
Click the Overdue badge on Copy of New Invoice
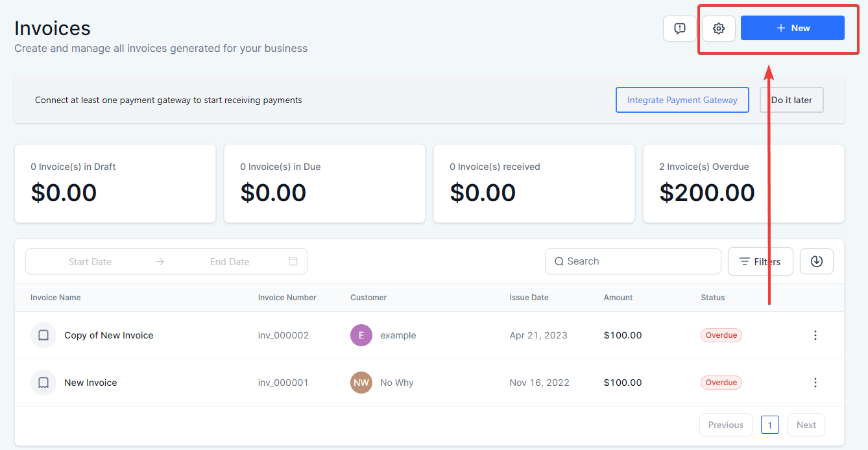[721, 335]
